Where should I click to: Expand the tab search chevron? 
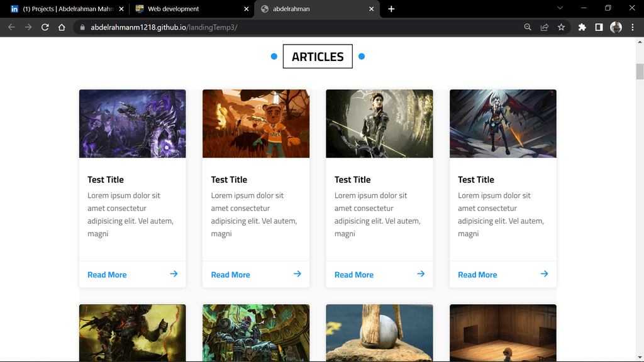pos(560,8)
